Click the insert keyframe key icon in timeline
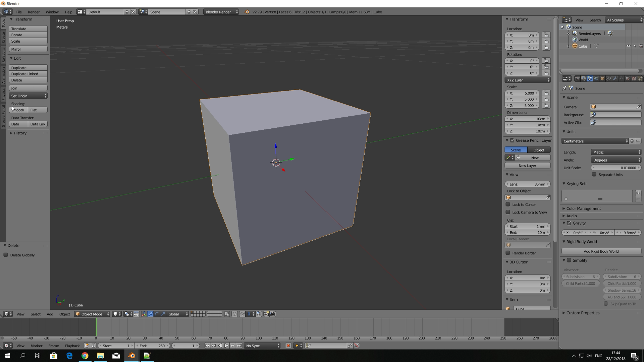The height and width of the screenshot is (362, 644). [x=350, y=346]
